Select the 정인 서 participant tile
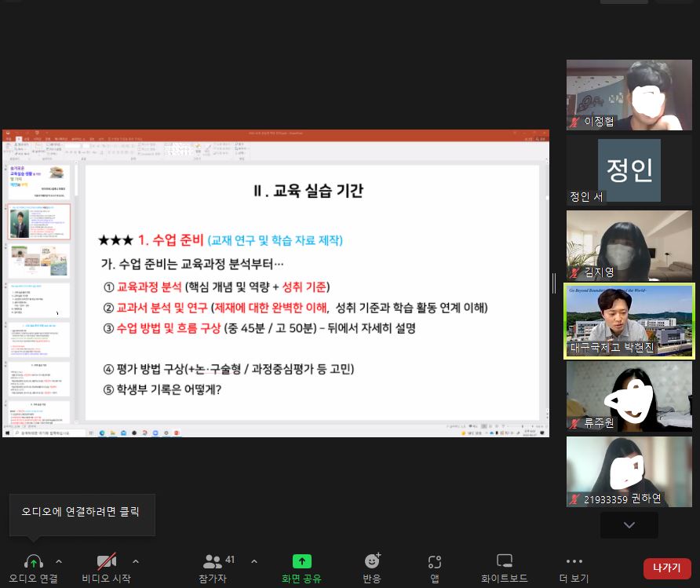Image resolution: width=700 pixels, height=588 pixels. point(629,170)
